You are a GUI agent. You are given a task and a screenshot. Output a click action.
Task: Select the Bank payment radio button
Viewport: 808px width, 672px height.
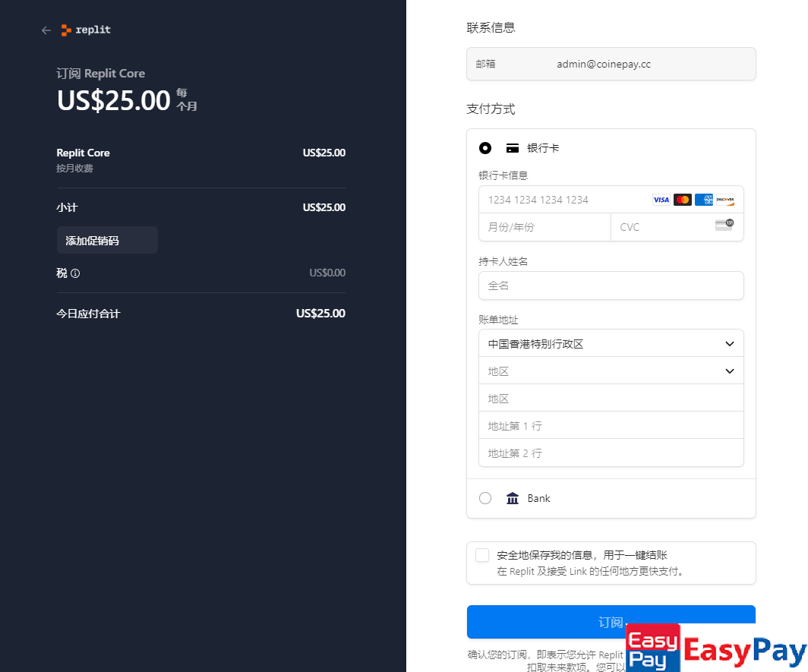[x=485, y=498]
